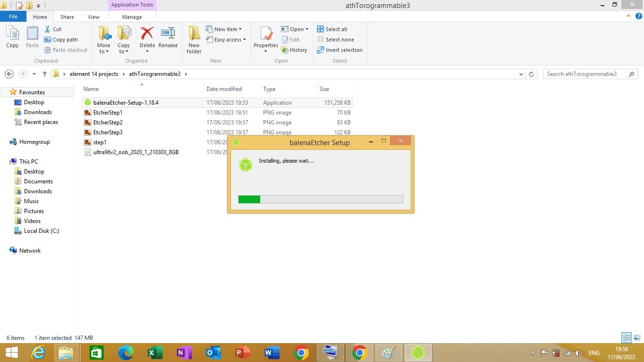Collapse the ribbon with the chevron
Image resolution: width=644 pixels, height=362 pixels.
coord(628,16)
